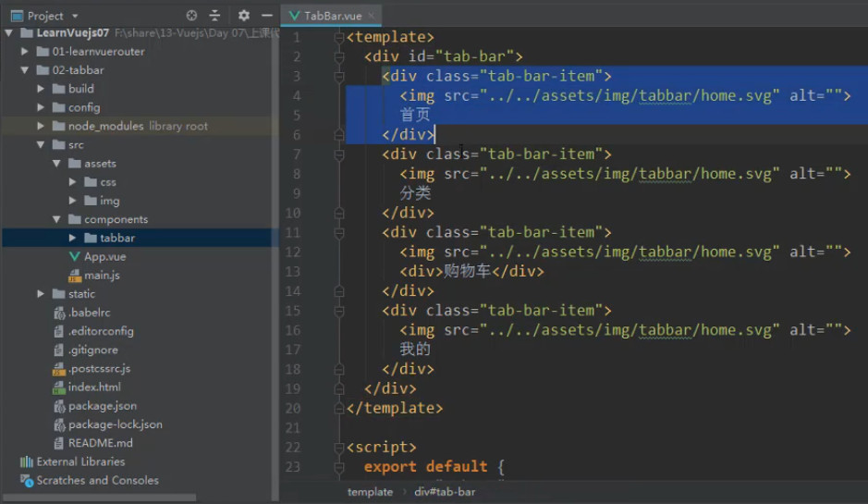Select the .editorconfig file
Screen dimensions: 868x504
101,331
